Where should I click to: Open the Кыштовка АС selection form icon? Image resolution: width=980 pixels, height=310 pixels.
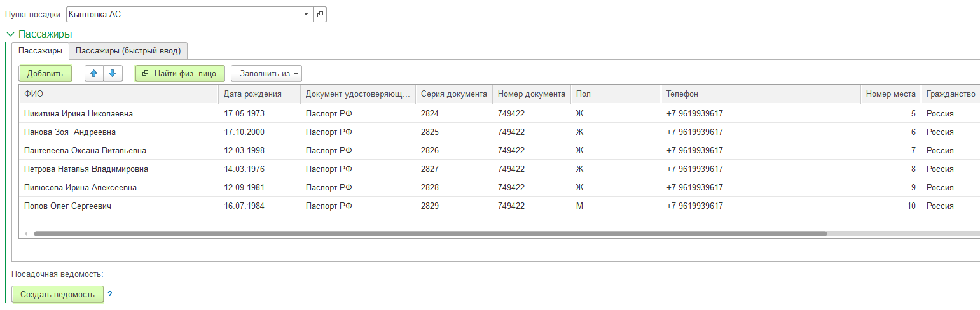coord(320,14)
